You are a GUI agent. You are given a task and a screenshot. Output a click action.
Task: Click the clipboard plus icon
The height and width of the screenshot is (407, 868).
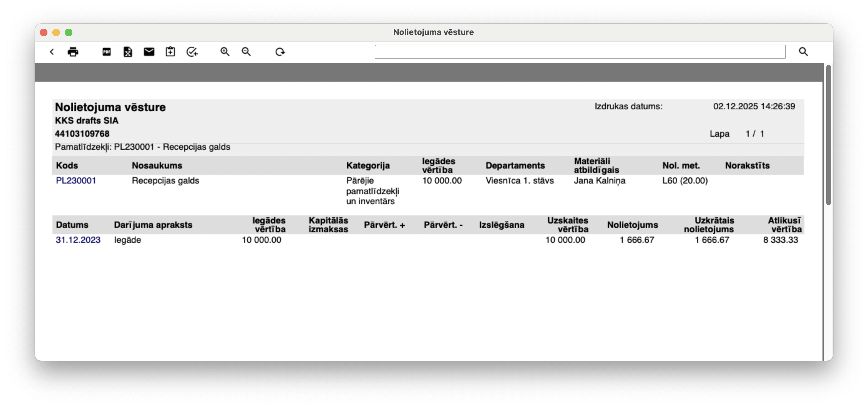[170, 51]
